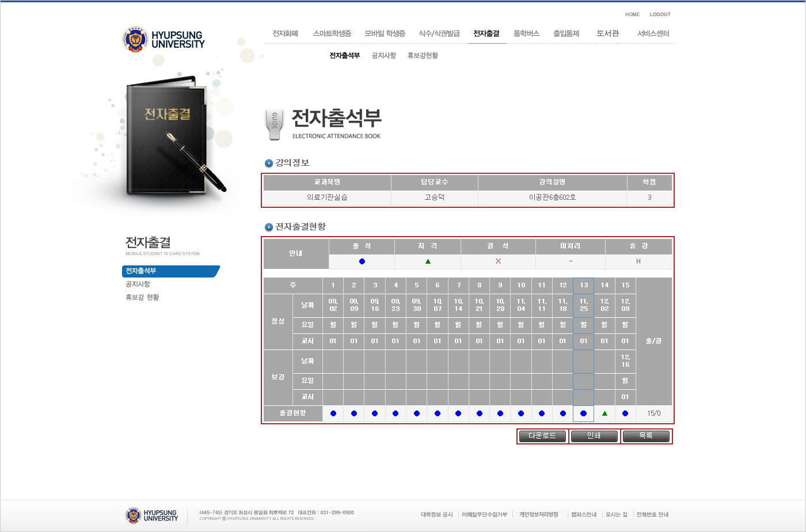Open the 전자화폐 menu
This screenshot has height=532, width=806.
pyautogui.click(x=285, y=33)
